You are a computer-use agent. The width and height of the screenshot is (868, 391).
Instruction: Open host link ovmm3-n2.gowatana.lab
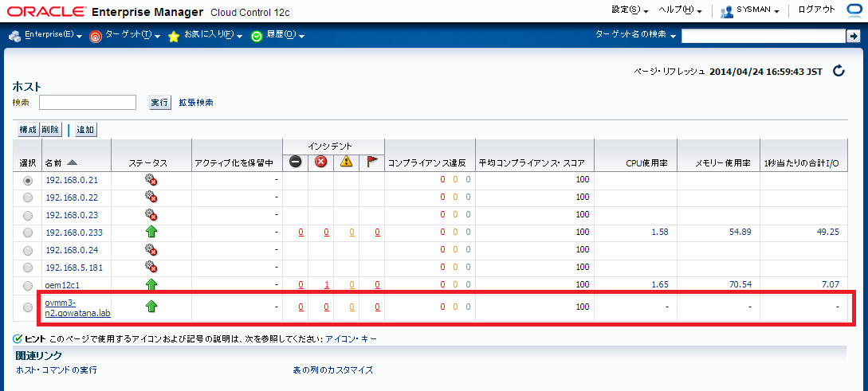coord(78,307)
